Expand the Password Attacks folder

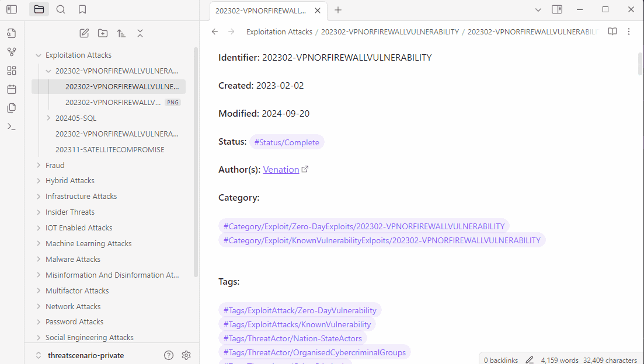[x=39, y=322]
